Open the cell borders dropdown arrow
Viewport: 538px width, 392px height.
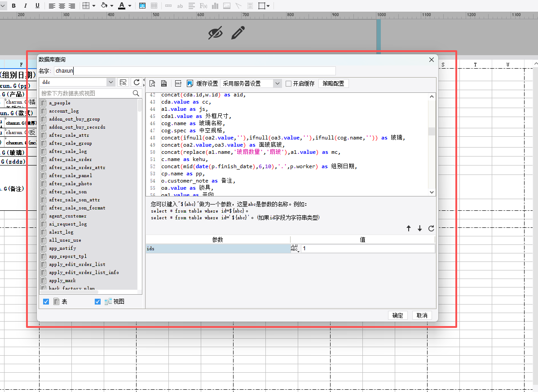coord(94,6)
